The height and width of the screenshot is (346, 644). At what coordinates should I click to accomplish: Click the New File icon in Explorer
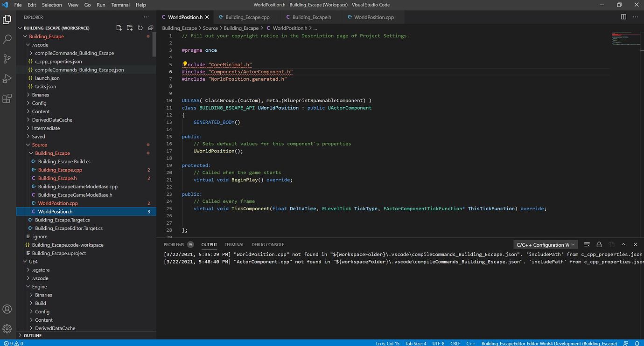(119, 28)
